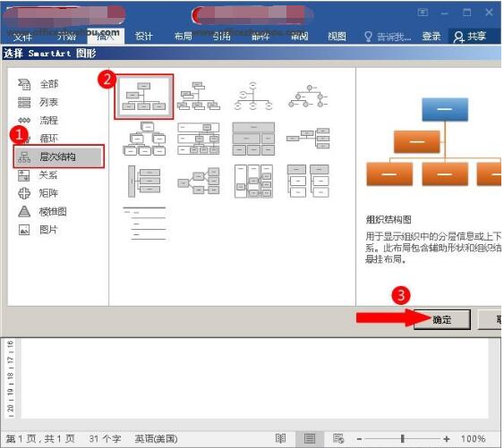Switch to the 流程 (Process) category
Viewport: 504px width, 448px height.
point(48,121)
